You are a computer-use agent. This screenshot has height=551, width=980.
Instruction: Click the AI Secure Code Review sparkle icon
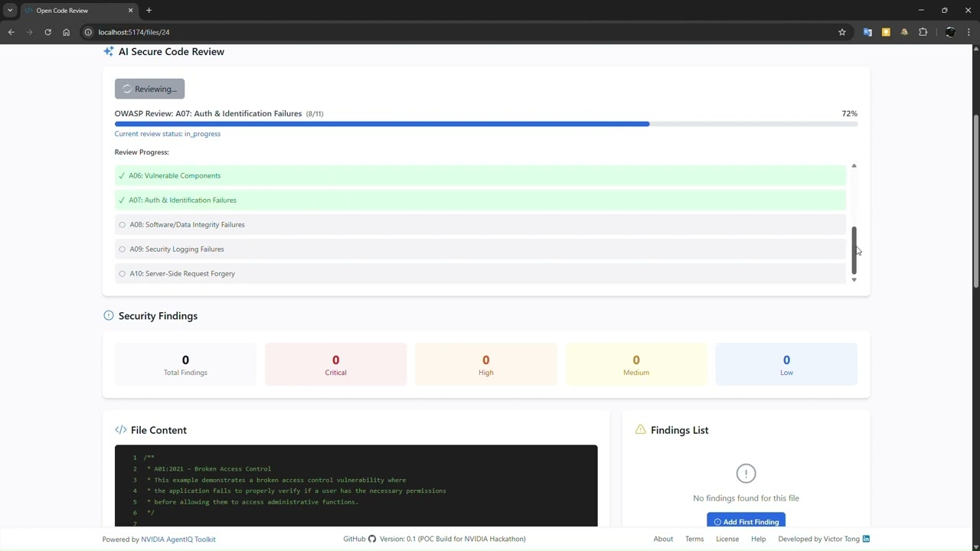[109, 51]
